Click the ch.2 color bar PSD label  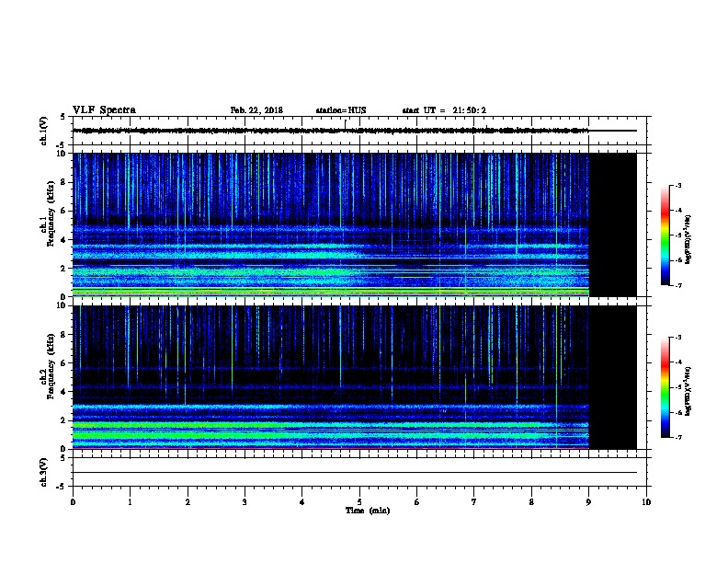point(688,392)
